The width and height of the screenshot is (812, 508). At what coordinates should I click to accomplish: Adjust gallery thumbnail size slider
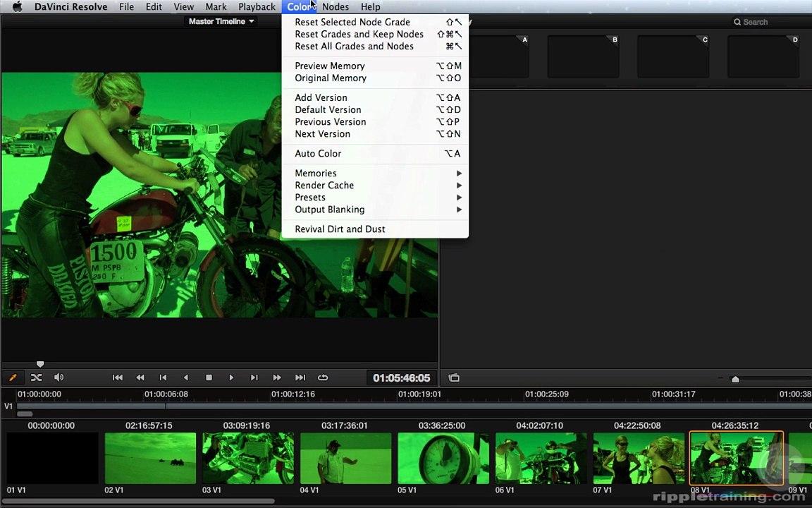pyautogui.click(x=735, y=379)
